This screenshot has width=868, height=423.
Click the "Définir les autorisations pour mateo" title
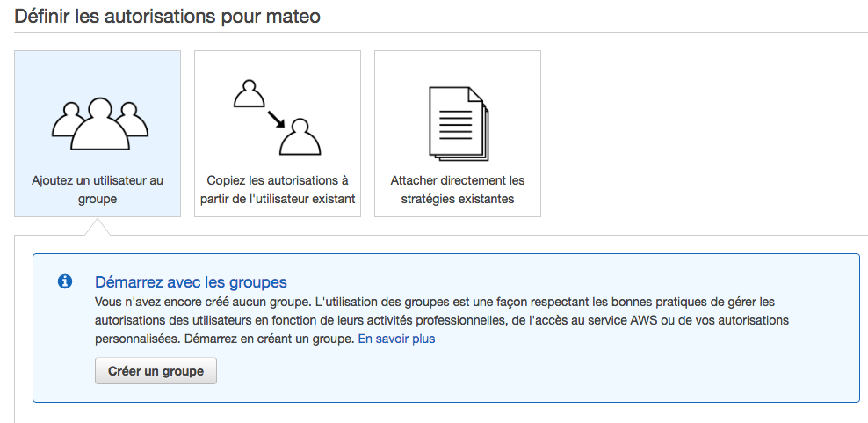[x=167, y=16]
